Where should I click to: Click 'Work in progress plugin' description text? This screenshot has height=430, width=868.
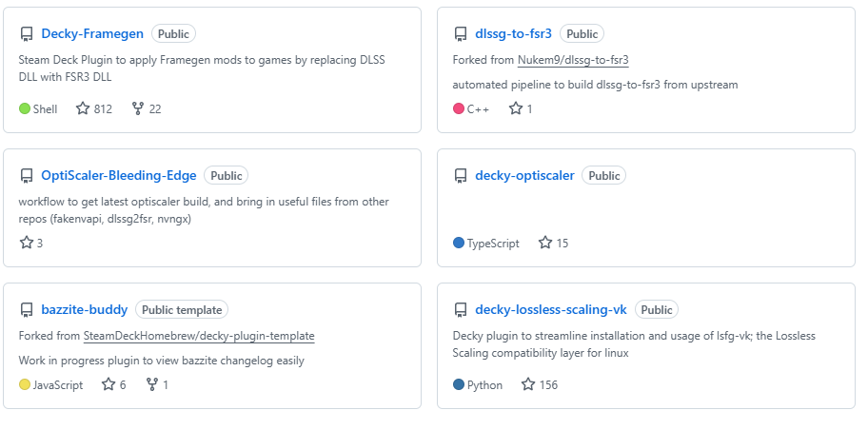tap(162, 361)
